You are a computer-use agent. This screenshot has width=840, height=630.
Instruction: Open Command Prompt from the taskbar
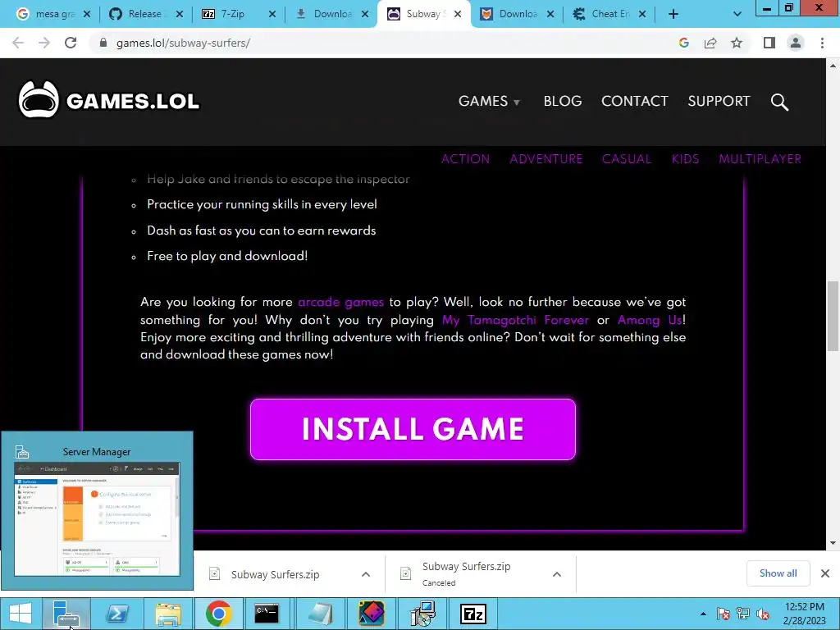267,614
